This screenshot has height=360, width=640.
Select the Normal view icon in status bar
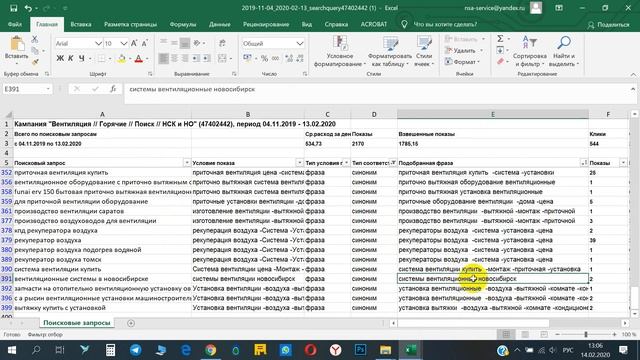506,334
